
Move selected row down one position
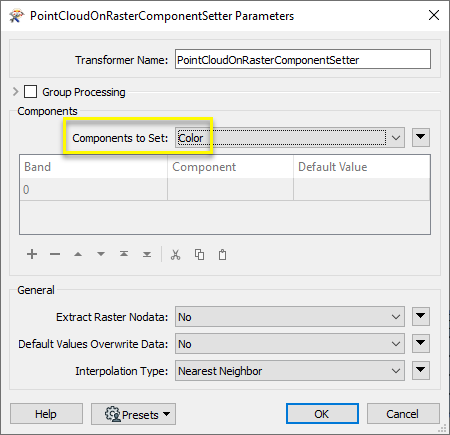101,254
